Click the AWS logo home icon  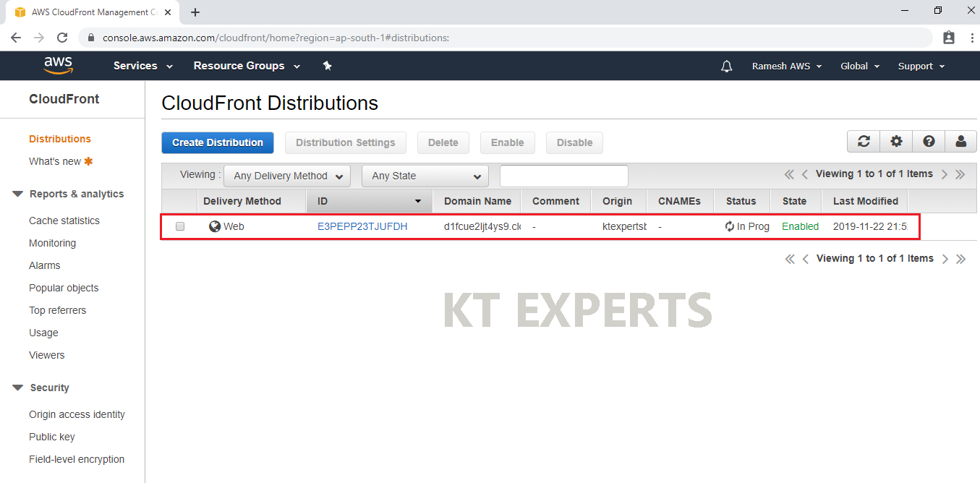pos(58,66)
